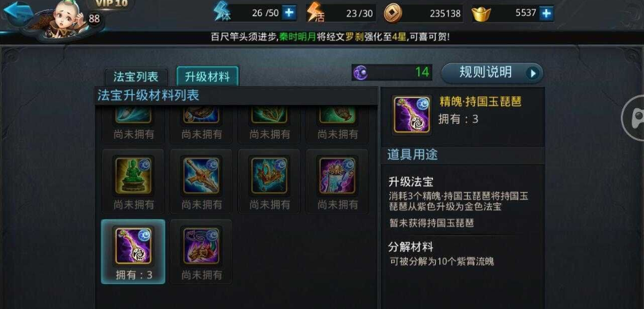
Task: Switch to the 法宝列表 tab
Action: (136, 77)
